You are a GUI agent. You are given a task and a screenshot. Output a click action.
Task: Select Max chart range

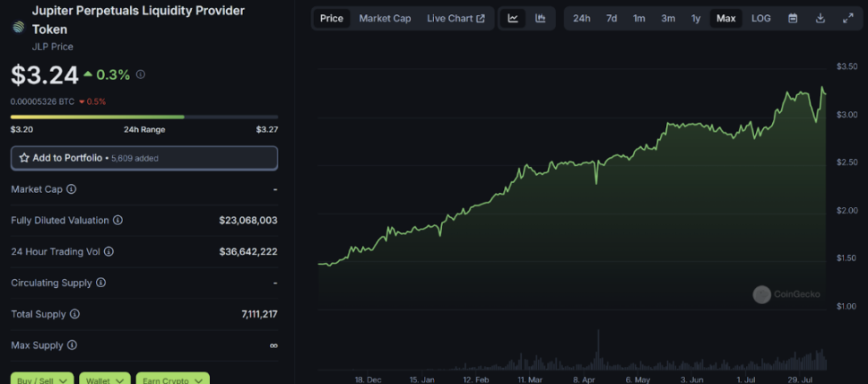point(725,18)
